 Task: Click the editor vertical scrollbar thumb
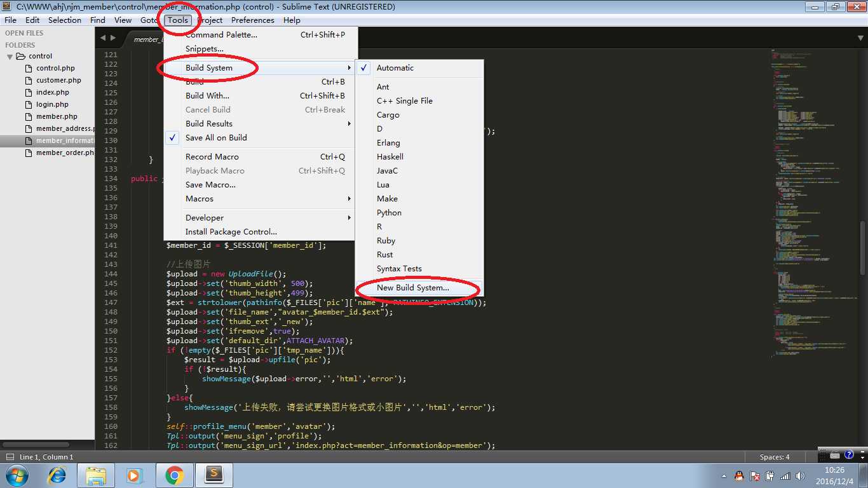862,248
